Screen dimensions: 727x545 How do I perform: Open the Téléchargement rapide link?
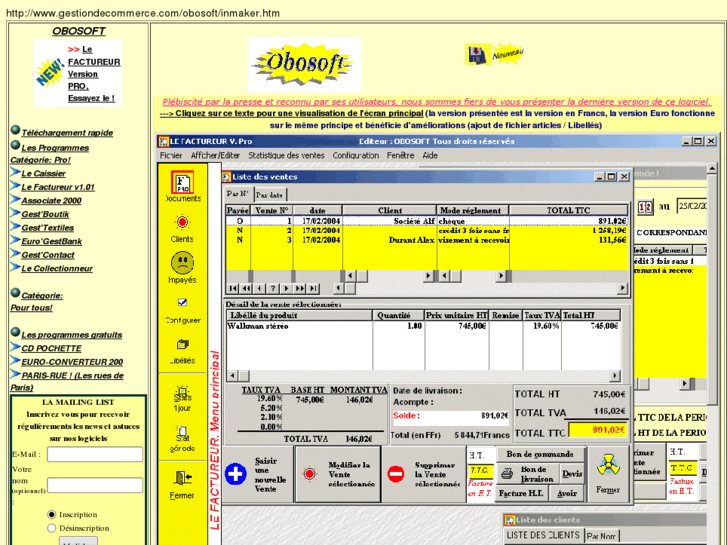[67, 133]
